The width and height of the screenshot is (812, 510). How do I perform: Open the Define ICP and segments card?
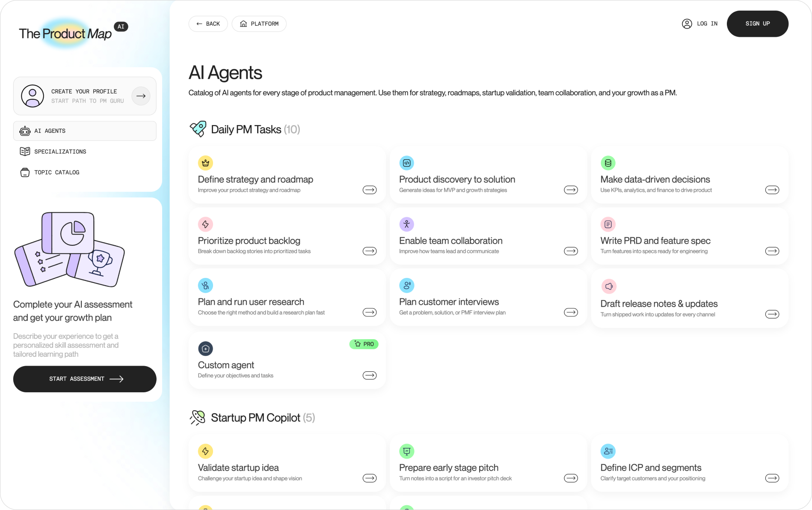click(690, 464)
